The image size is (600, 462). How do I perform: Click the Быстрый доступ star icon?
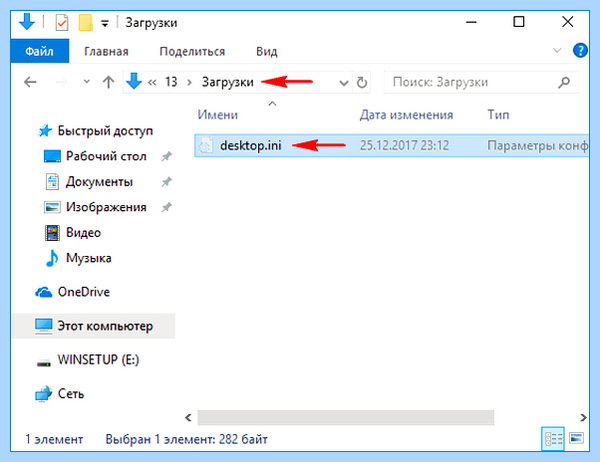(x=45, y=131)
